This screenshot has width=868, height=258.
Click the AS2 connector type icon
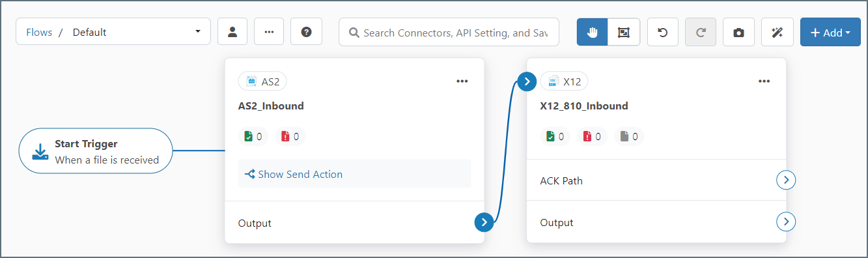(251, 81)
